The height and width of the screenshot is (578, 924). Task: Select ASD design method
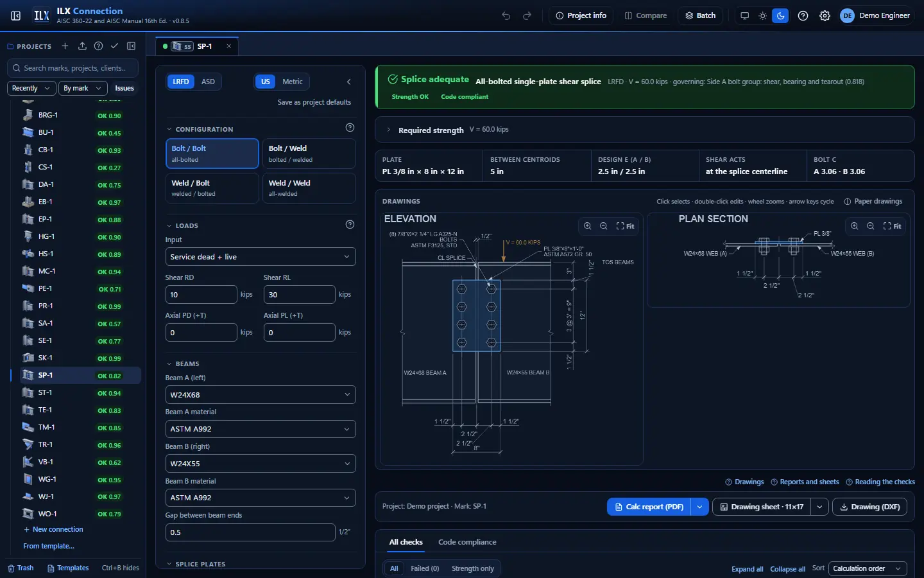click(x=208, y=82)
